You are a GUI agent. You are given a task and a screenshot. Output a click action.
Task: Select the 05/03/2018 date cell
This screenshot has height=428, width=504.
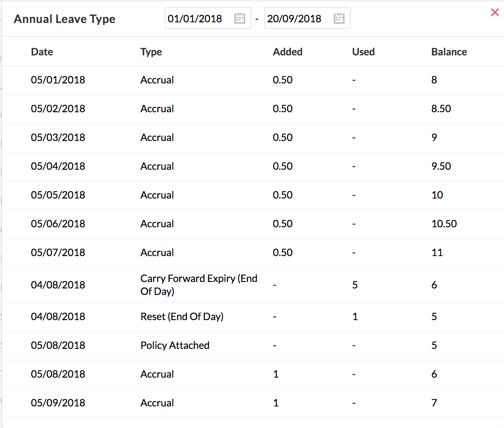58,137
